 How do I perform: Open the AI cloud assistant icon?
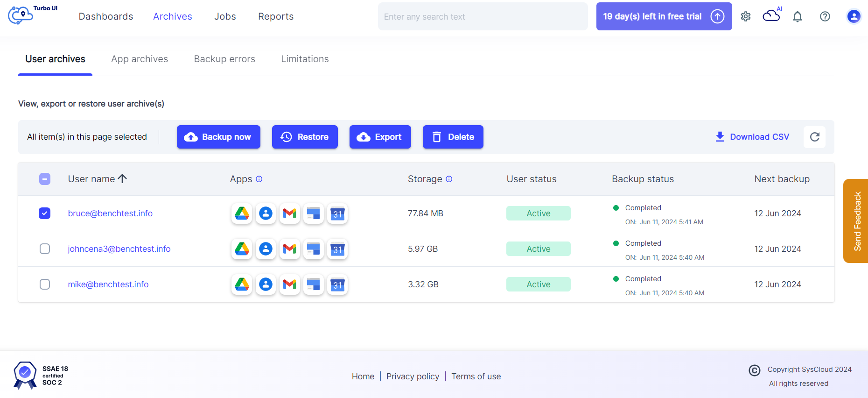click(771, 16)
